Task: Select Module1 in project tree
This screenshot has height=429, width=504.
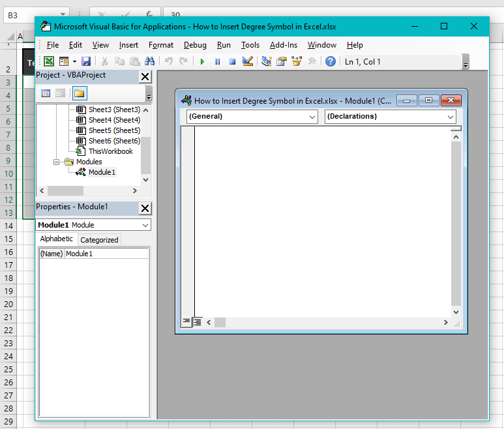Action: (102, 172)
